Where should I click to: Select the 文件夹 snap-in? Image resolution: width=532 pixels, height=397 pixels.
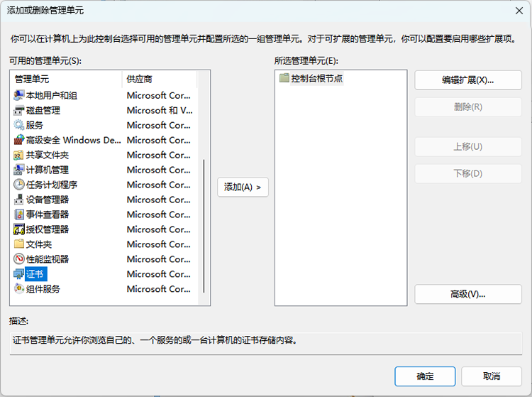click(x=39, y=244)
